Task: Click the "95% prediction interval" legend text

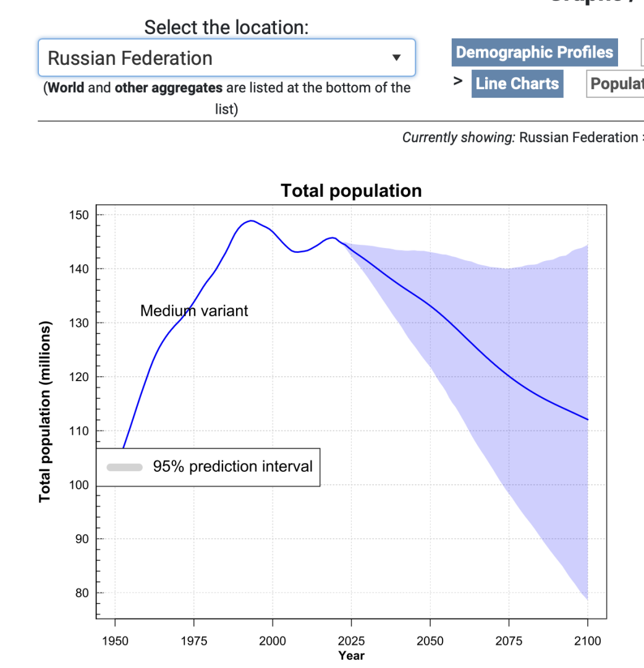Action: (232, 466)
